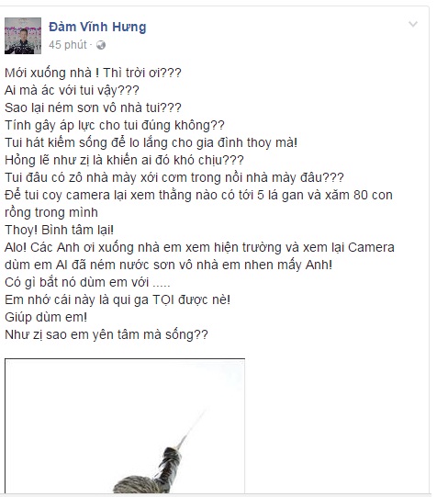Viewport: 448px width, 497px height.
Task: Click the sentence starting 'Tui hát kiếm sống'
Action: pos(151,142)
